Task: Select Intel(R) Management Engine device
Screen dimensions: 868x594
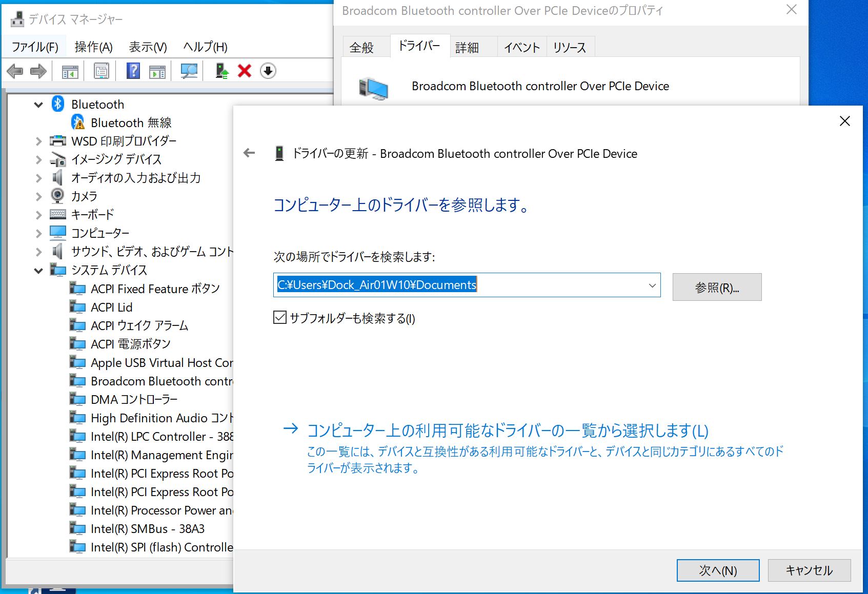Action: 162,455
